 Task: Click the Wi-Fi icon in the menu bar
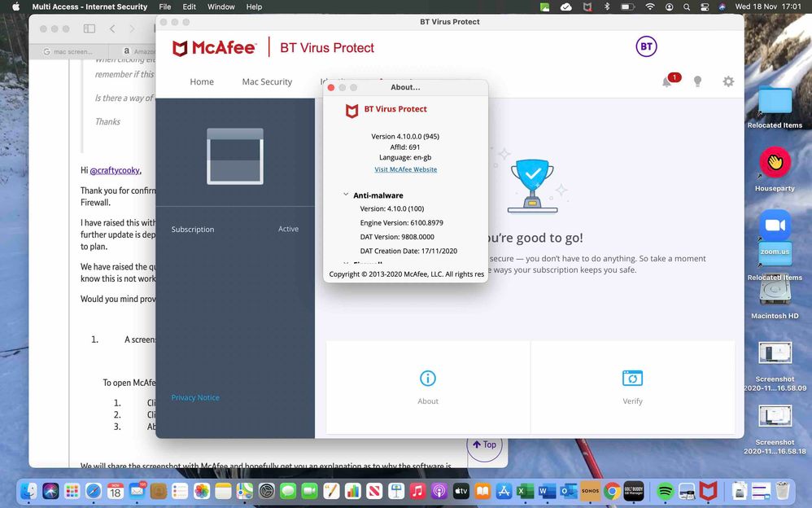click(650, 7)
